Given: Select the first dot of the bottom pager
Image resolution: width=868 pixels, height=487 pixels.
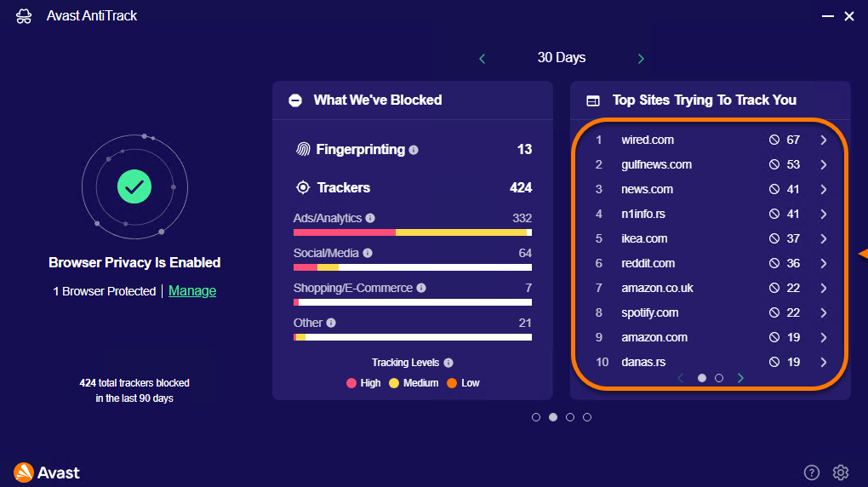Looking at the screenshot, I should coord(536,417).
